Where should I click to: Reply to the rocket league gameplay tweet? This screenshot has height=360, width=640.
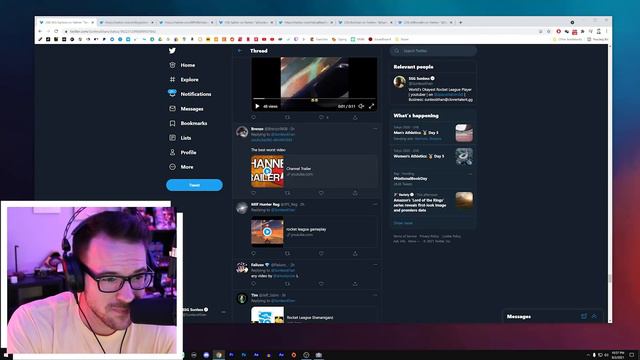(253, 253)
